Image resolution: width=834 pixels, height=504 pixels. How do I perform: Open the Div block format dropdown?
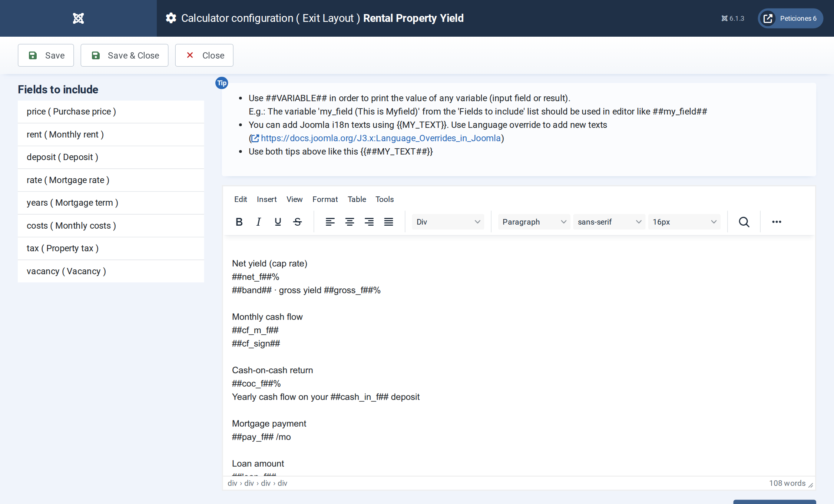click(448, 222)
